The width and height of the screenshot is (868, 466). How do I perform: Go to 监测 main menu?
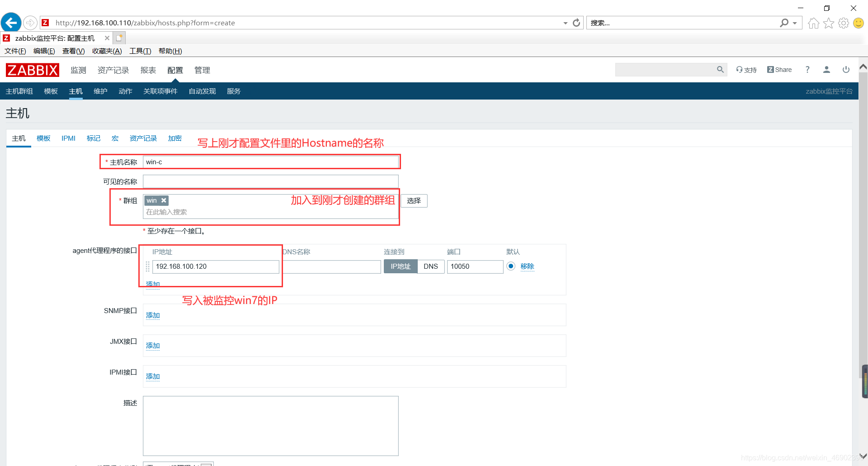(78, 70)
